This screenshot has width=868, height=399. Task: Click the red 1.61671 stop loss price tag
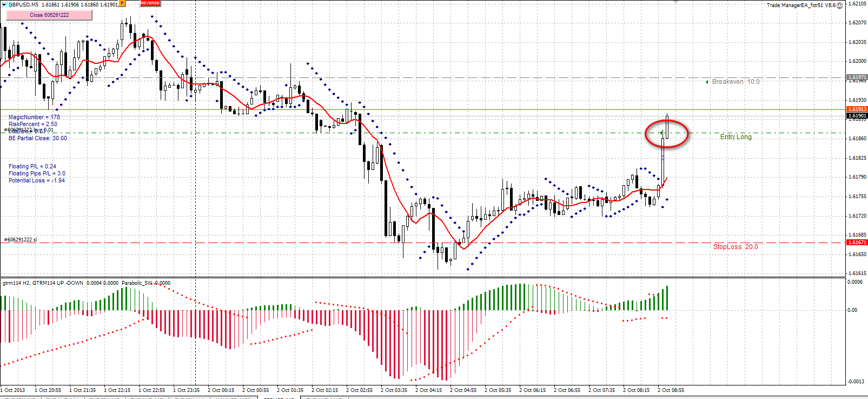857,243
